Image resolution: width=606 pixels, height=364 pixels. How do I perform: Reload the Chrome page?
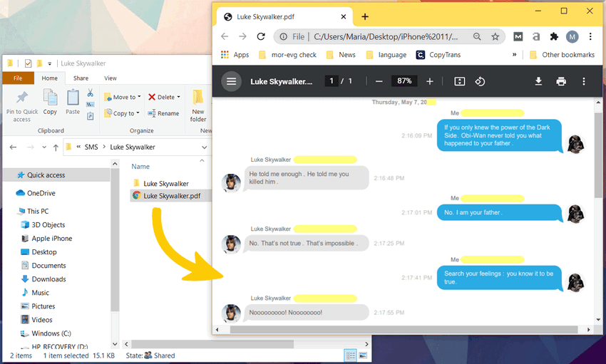click(261, 36)
